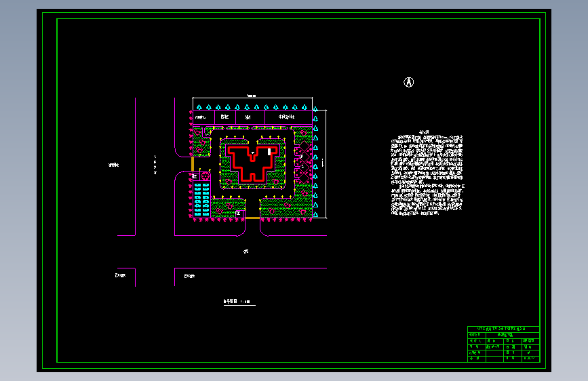The image size is (588, 381).
Task: Click the small guard box beside the south gate
Action: click(x=238, y=213)
